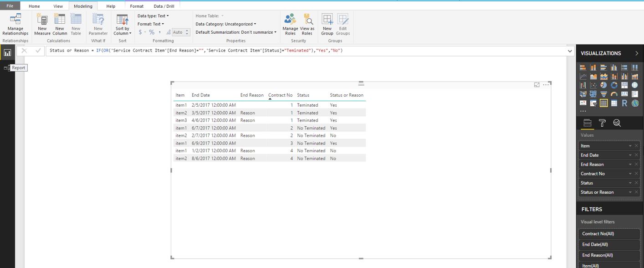Image resolution: width=644 pixels, height=268 pixels.
Task: Apply percentage format to the column
Action: [x=152, y=32]
